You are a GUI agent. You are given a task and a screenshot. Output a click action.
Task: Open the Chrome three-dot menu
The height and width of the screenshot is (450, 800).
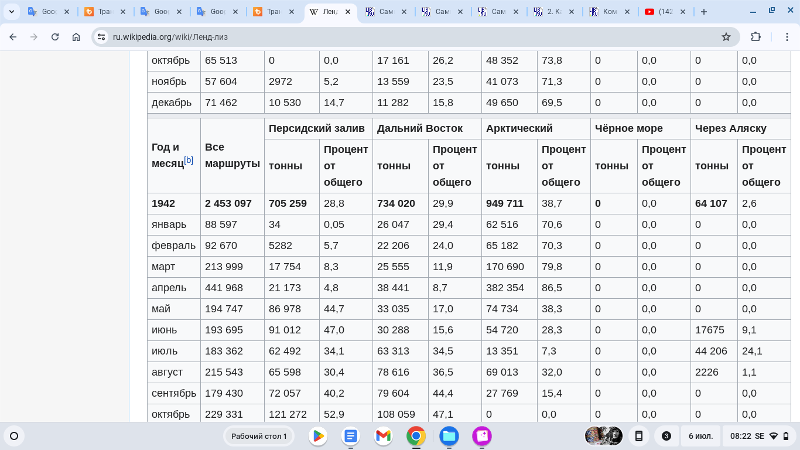point(783,36)
